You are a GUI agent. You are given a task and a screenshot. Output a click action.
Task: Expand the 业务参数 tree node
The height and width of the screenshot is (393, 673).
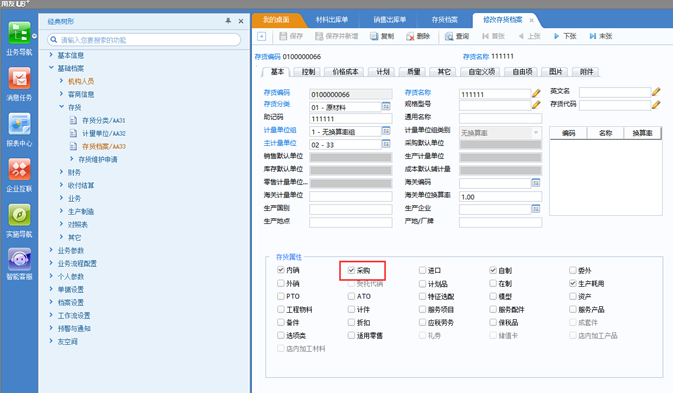51,250
